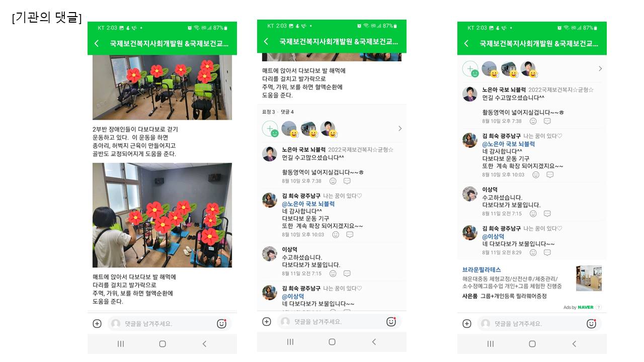Tap smiley reaction under 8월 10일 오후 7:38 comment, middle phone
The image size is (644, 362).
coord(333,181)
